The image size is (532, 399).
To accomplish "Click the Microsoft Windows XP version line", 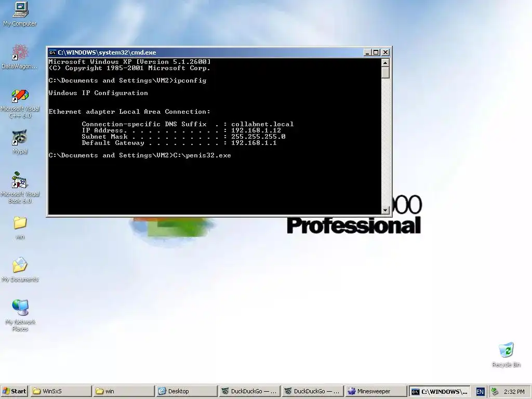I will 129,62.
